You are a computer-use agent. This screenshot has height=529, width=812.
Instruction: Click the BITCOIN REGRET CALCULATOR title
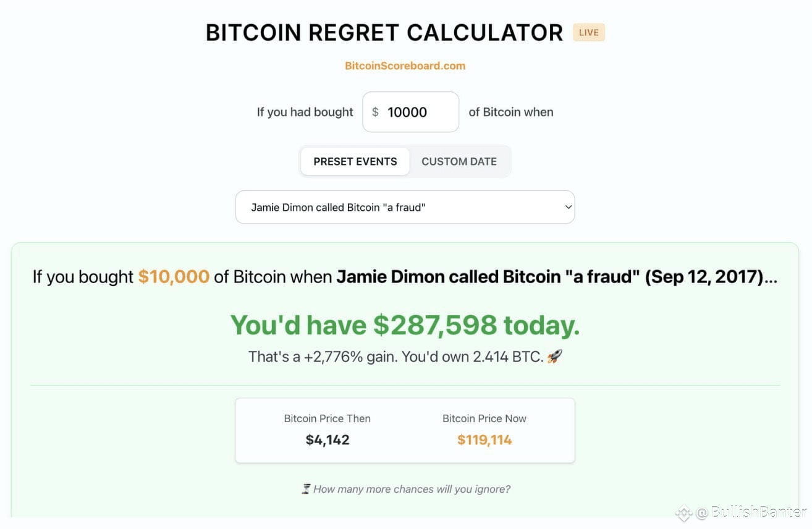coord(383,32)
